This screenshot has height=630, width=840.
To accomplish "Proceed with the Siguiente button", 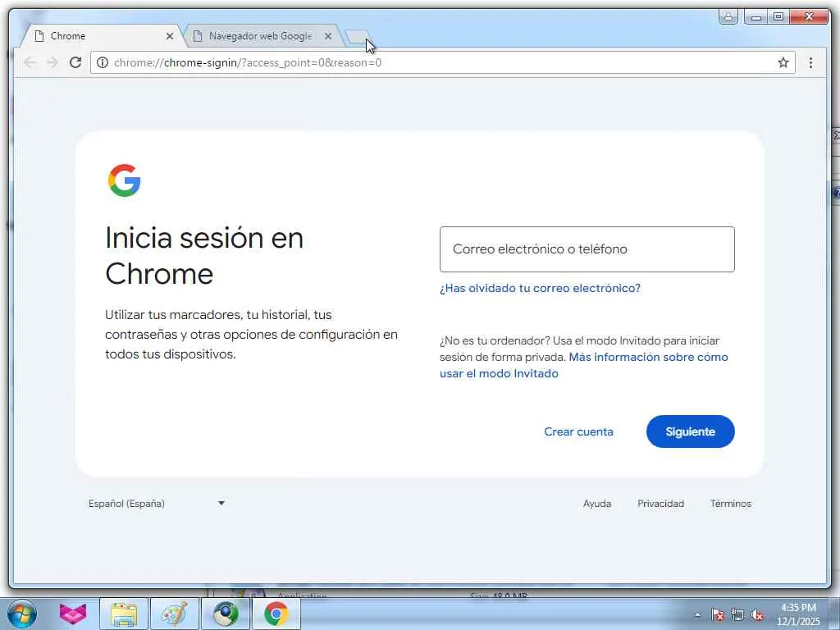I will point(690,431).
